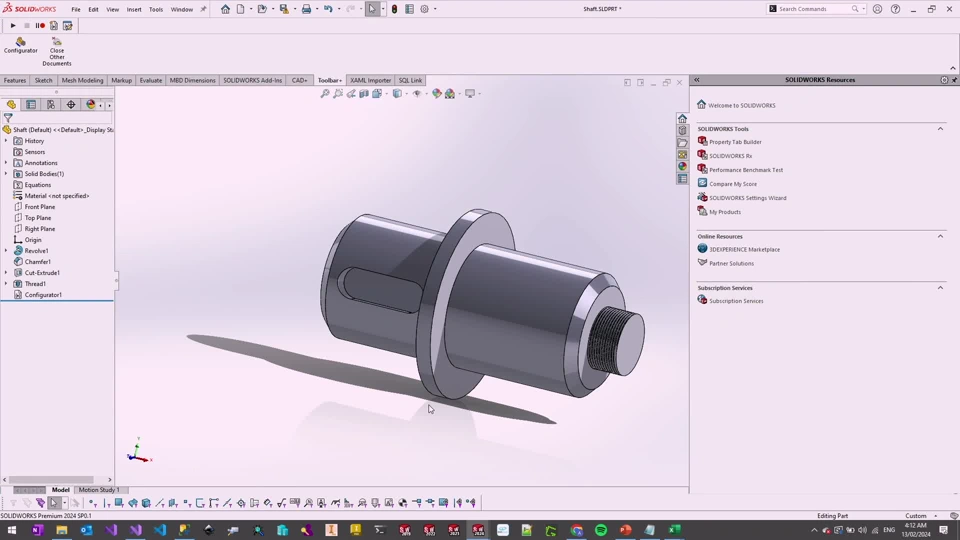The image size is (960, 540).
Task: Click the Configurator toolbar icon
Action: 20,42
